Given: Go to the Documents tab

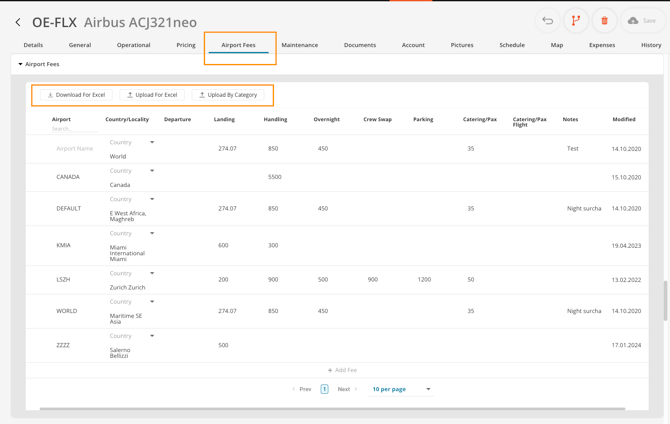Looking at the screenshot, I should coord(360,45).
